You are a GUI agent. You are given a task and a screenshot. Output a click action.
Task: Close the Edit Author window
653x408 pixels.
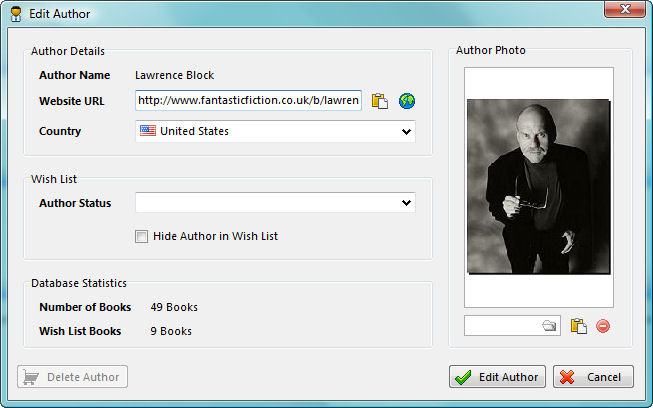pos(625,9)
